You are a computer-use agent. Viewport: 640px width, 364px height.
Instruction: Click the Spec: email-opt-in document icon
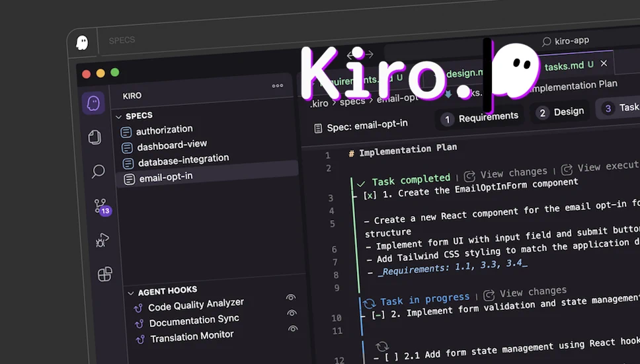318,129
